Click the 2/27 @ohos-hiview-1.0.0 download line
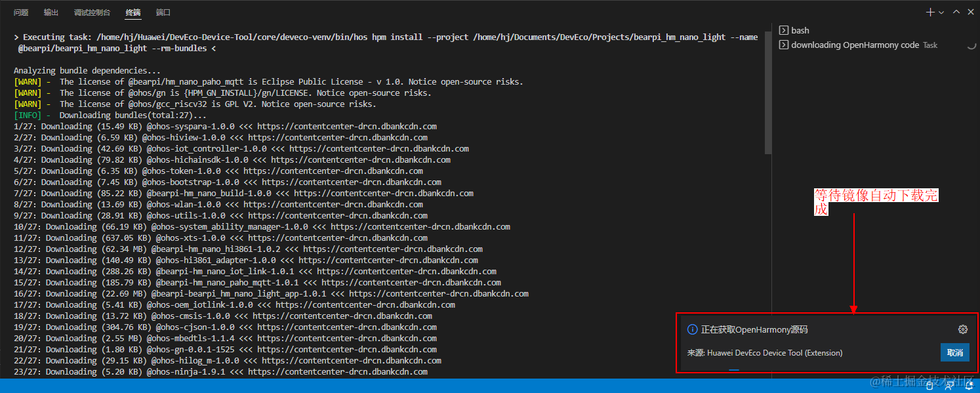 point(220,137)
